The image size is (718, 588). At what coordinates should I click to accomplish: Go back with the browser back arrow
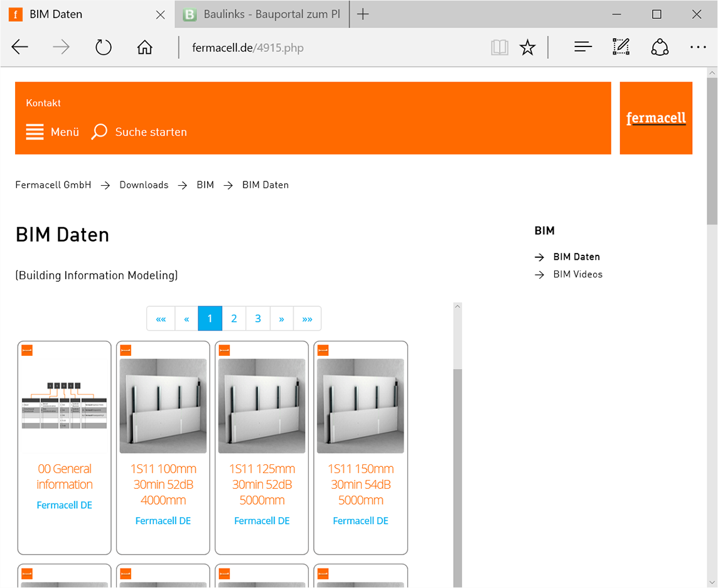pyautogui.click(x=19, y=47)
